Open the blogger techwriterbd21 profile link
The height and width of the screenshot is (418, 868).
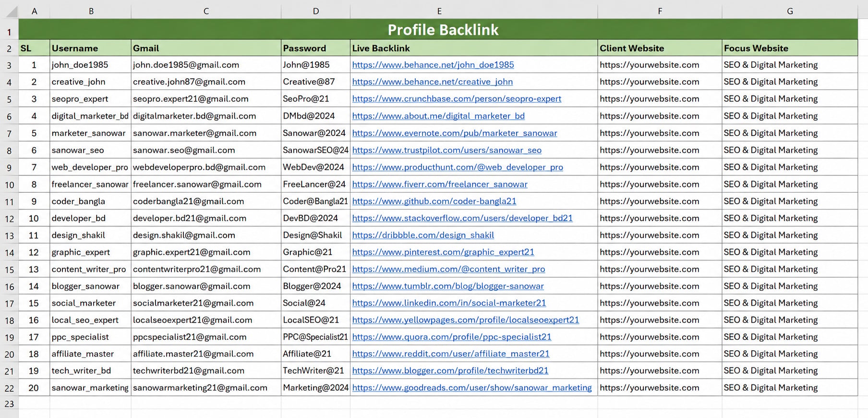(450, 371)
